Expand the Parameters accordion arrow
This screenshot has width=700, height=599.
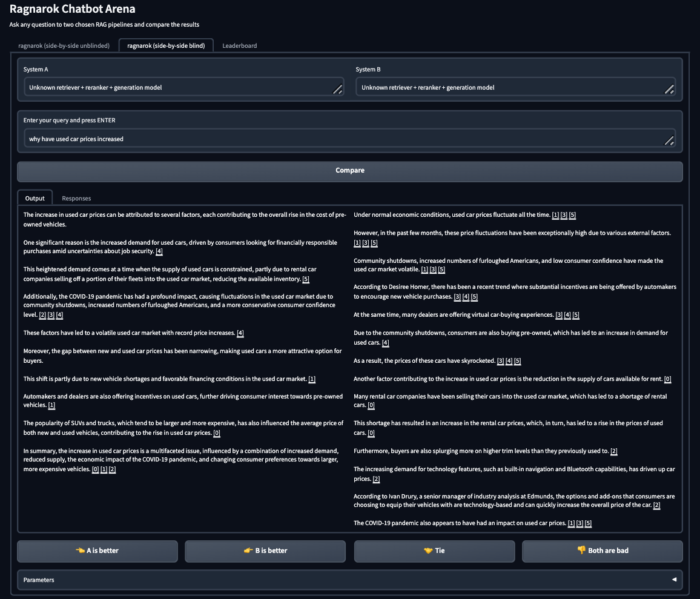[674, 580]
